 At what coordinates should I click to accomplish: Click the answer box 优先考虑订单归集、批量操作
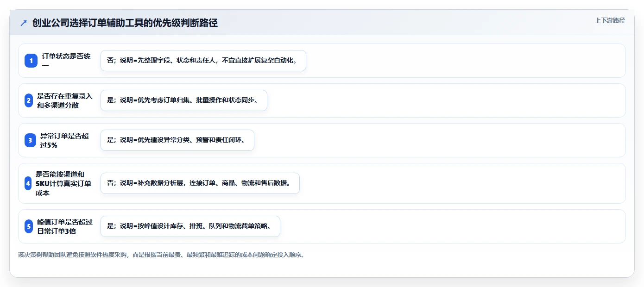[184, 100]
